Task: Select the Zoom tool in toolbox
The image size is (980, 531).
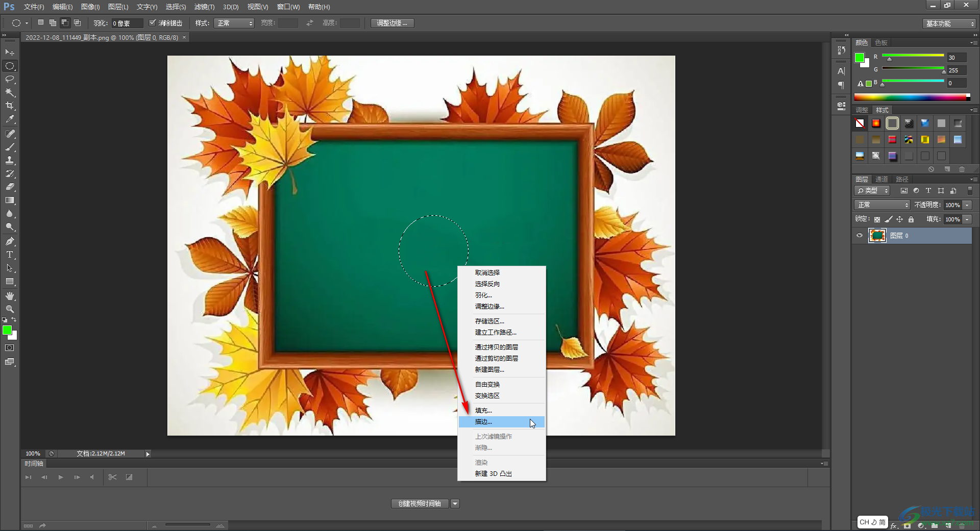Action: [x=10, y=309]
